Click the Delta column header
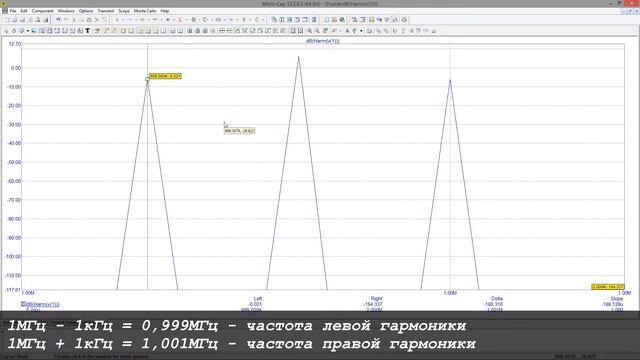640x360 pixels. 497,299
